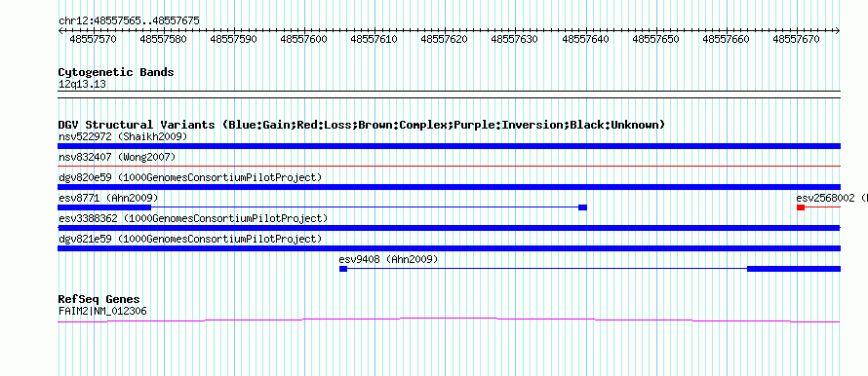
Task: Click the small blue start block of esv9408
Action: click(343, 269)
